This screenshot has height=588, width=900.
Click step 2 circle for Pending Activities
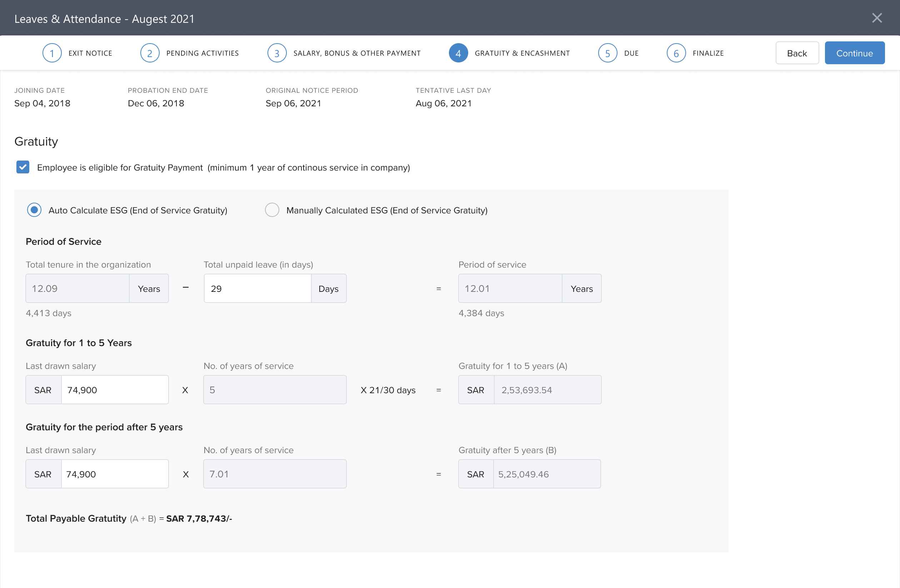(x=150, y=53)
